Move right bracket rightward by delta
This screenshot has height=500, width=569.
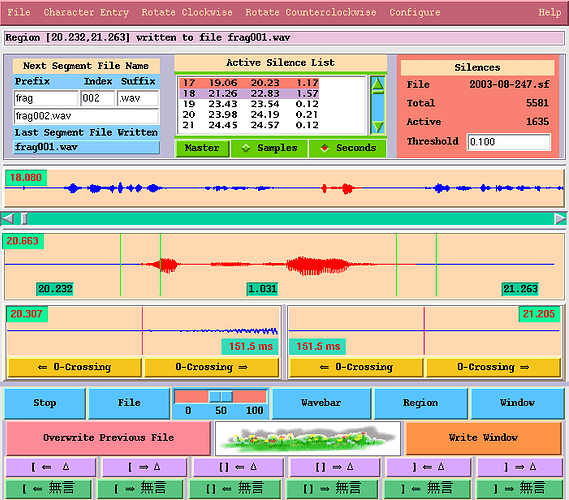tap(519, 467)
